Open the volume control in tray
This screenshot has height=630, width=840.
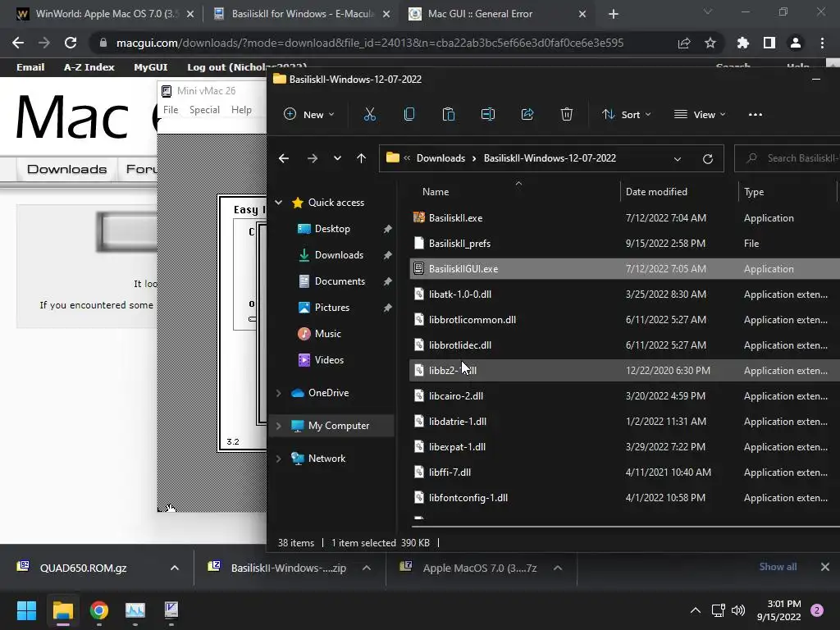pos(738,610)
